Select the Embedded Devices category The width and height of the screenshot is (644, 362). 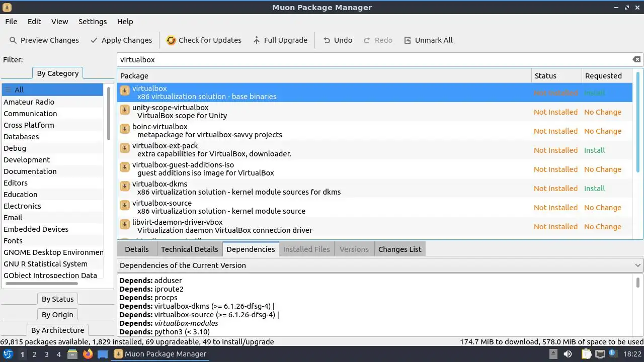[52, 229]
